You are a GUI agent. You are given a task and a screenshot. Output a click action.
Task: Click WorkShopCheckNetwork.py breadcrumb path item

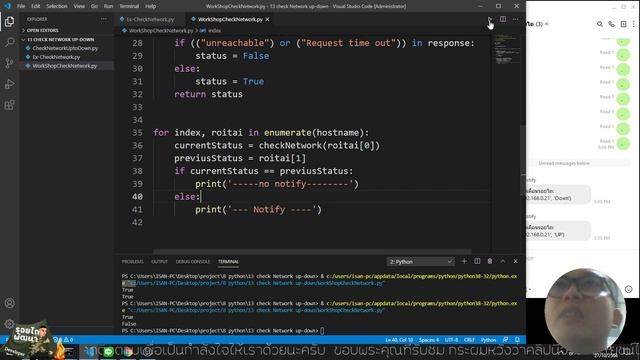[160, 31]
